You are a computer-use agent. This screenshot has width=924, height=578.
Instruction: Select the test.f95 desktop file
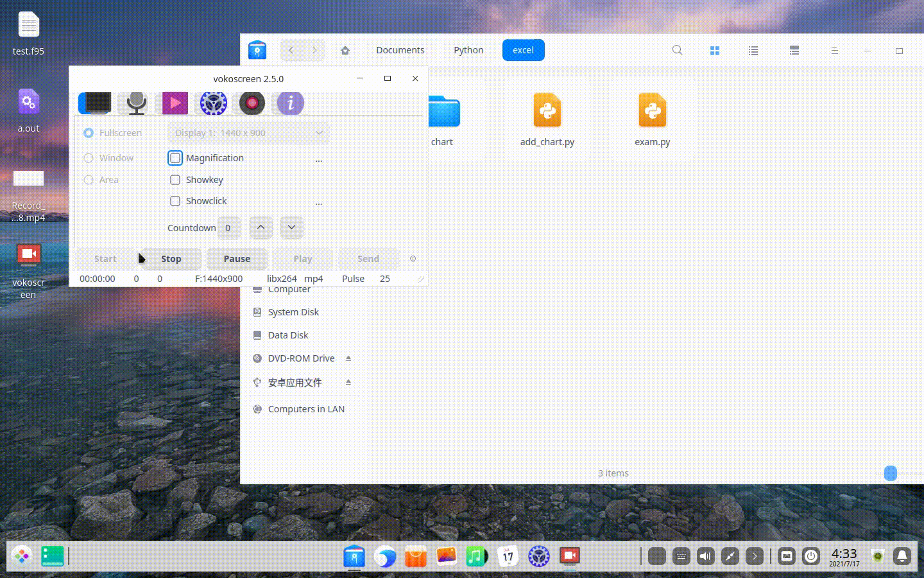coord(28,34)
